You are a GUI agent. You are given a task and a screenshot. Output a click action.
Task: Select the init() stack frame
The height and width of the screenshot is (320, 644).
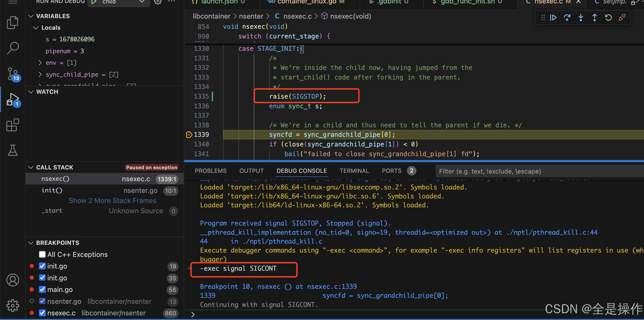(x=52, y=190)
